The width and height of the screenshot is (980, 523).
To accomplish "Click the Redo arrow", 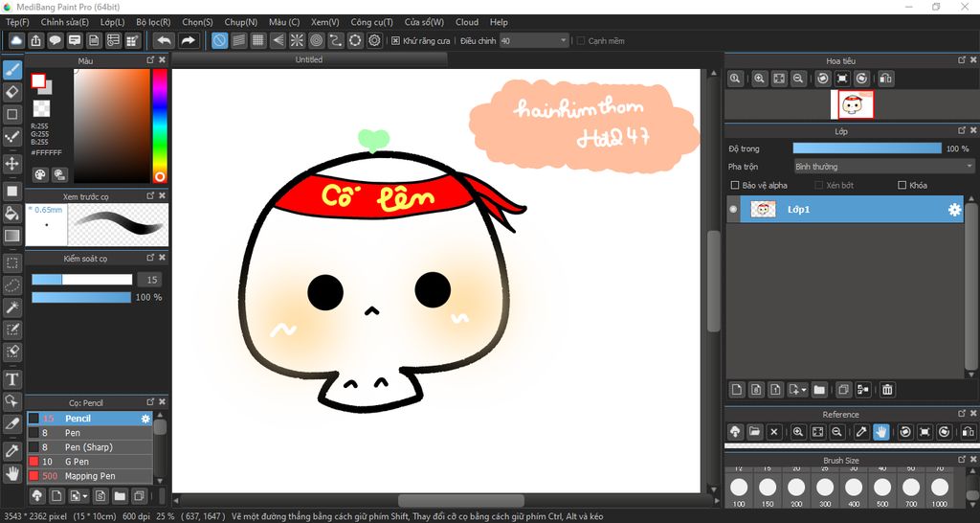I will click(x=188, y=40).
